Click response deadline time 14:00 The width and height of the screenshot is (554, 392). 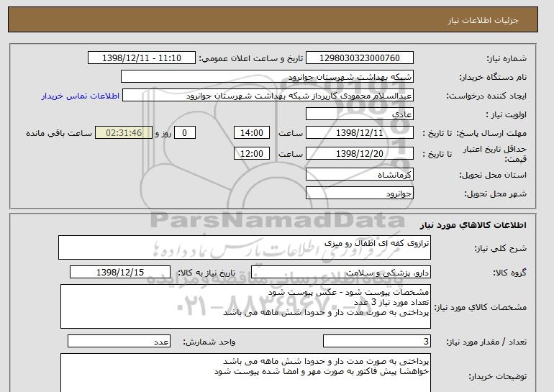pyautogui.click(x=252, y=133)
